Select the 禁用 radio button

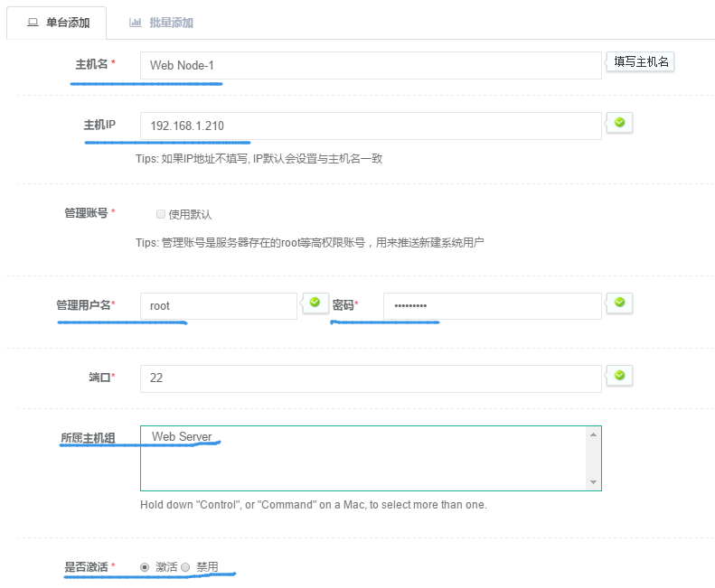185,567
